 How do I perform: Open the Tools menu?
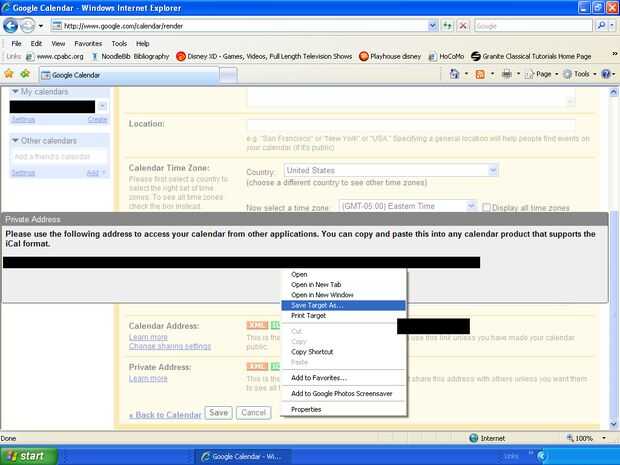click(119, 43)
